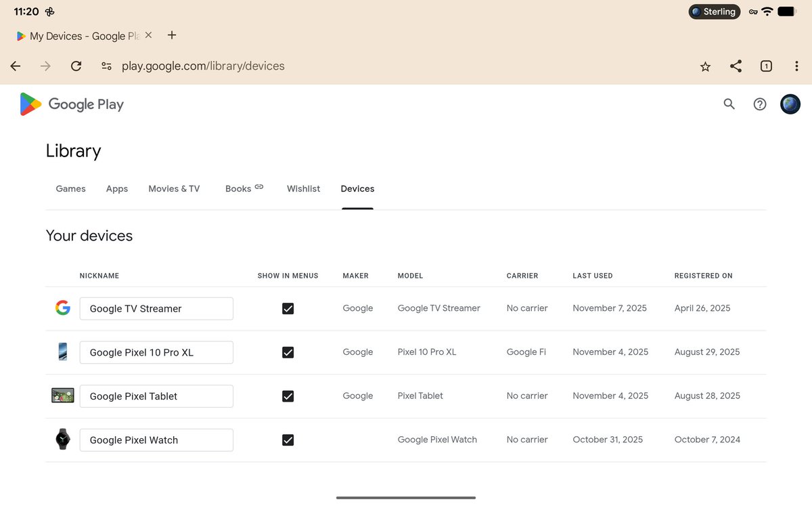Tap the bottom navigation gesture handle
This screenshot has height=508, width=812.
pyautogui.click(x=406, y=498)
